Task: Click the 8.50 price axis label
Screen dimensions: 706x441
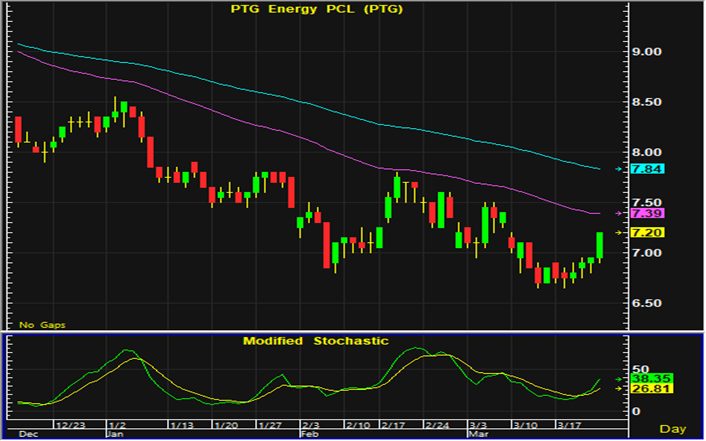Action: [x=646, y=102]
